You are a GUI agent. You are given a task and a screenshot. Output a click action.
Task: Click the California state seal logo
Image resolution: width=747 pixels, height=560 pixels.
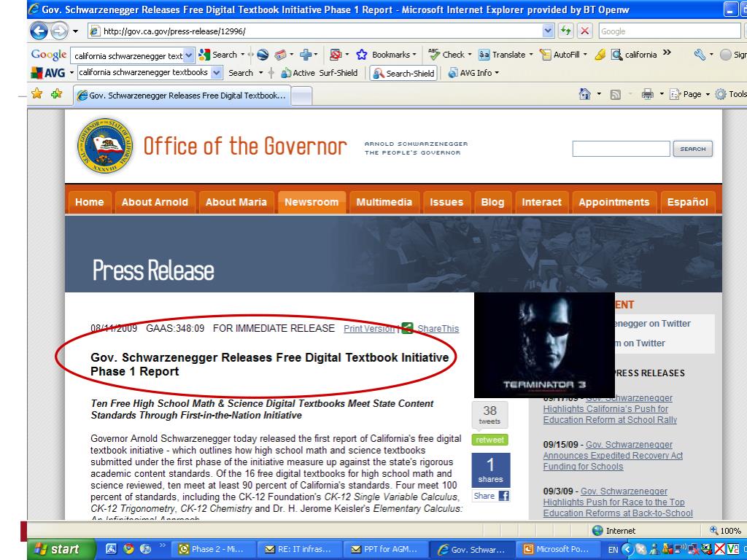(x=105, y=146)
